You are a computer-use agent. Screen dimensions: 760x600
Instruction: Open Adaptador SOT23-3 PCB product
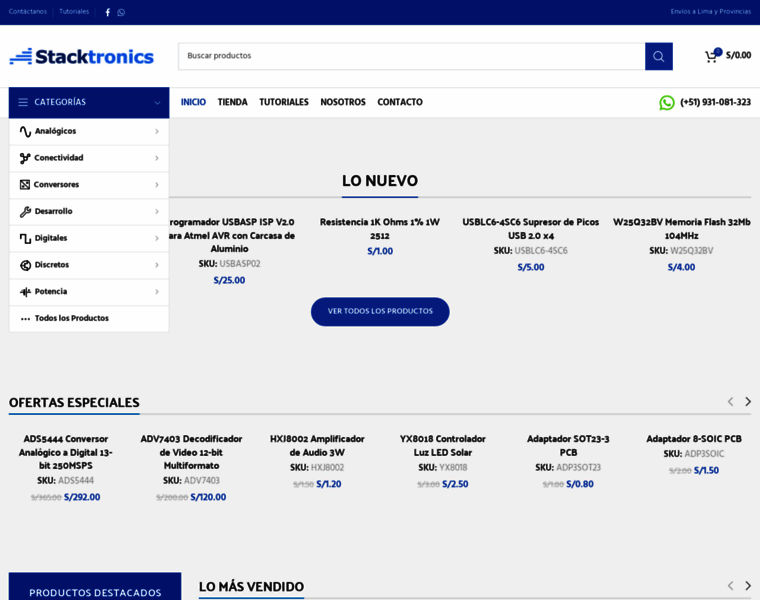pyautogui.click(x=568, y=445)
